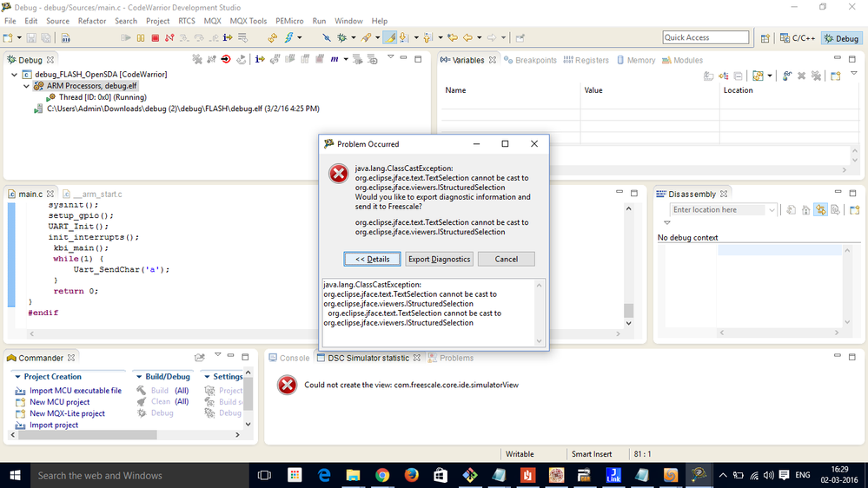Open the Variables view menu triangle
This screenshot has width=868, height=488.
(x=853, y=74)
